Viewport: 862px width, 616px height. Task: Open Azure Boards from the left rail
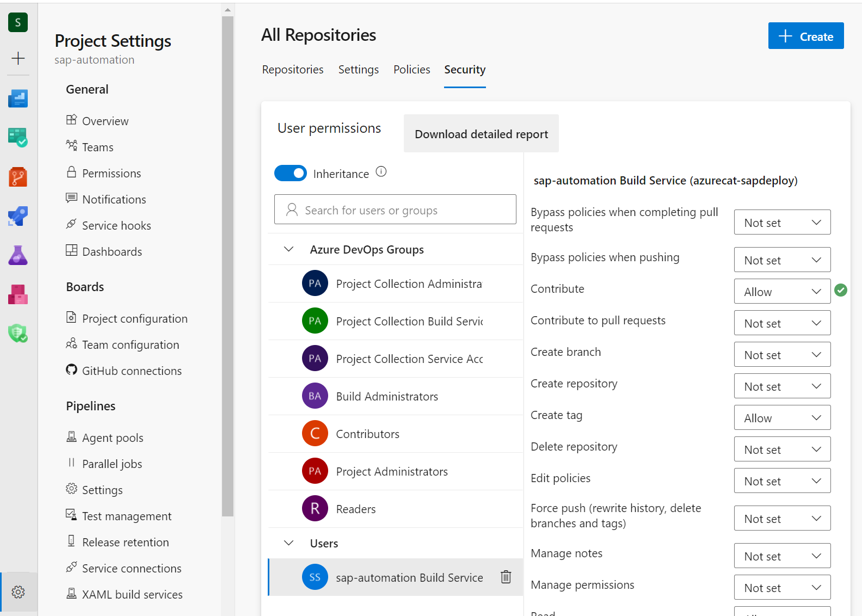tap(18, 138)
